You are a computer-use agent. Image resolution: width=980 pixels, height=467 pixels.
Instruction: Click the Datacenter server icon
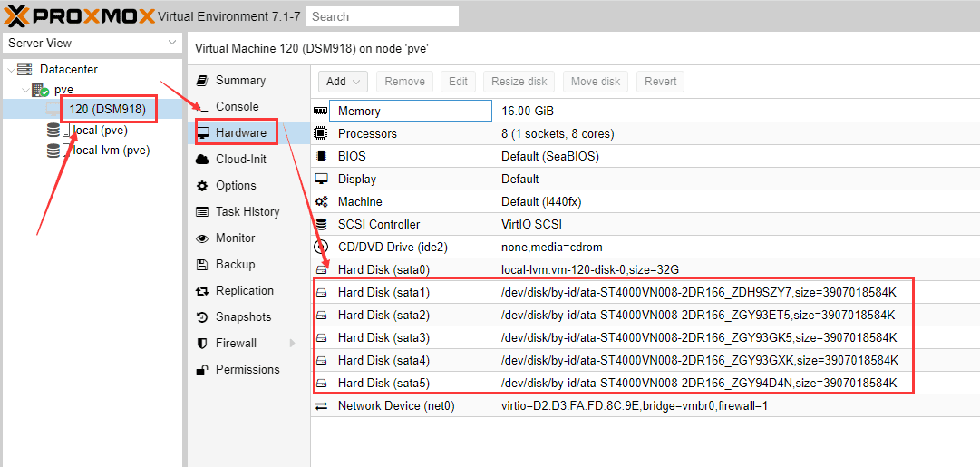pyautogui.click(x=25, y=70)
